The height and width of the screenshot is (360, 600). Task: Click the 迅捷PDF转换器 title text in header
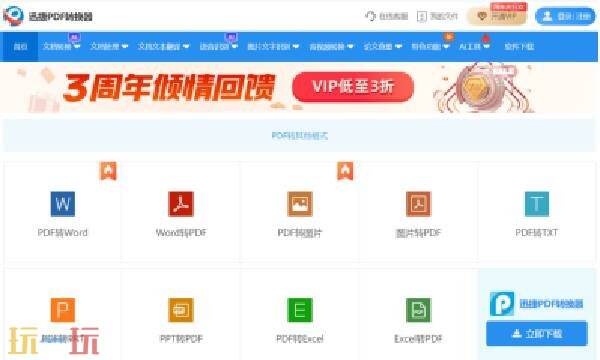[60, 16]
